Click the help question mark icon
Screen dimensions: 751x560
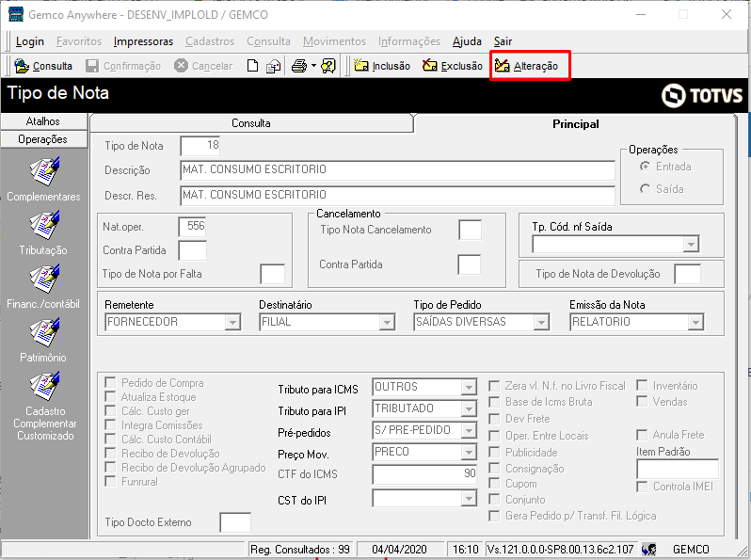click(328, 66)
